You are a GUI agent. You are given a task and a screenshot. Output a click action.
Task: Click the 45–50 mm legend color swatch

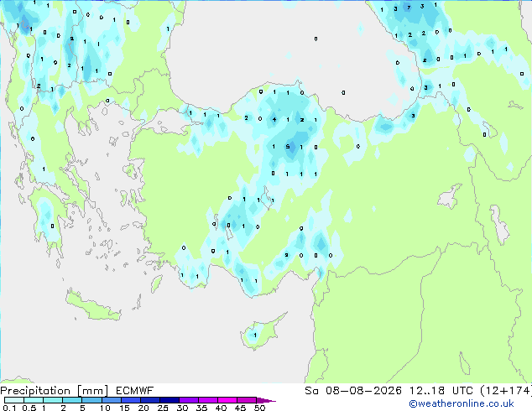(x=247, y=400)
